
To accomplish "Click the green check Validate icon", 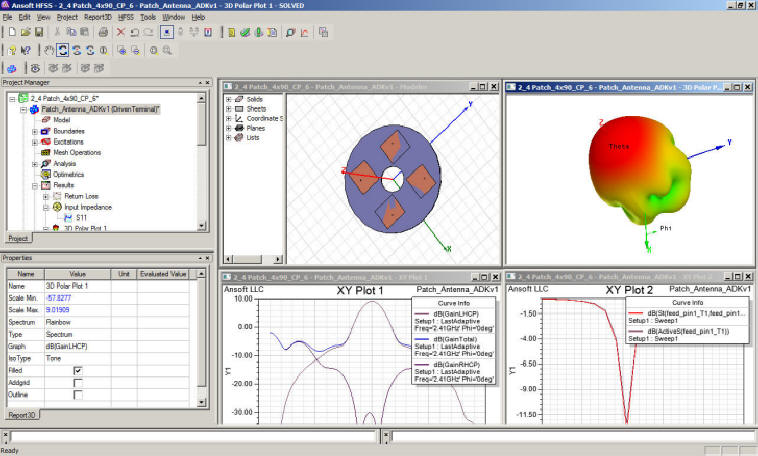I will coord(245,32).
